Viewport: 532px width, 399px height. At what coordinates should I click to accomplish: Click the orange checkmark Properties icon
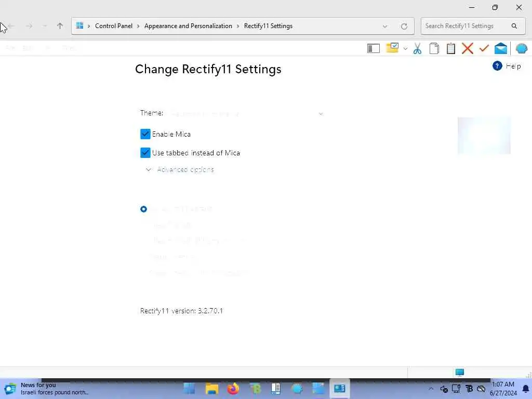point(484,48)
